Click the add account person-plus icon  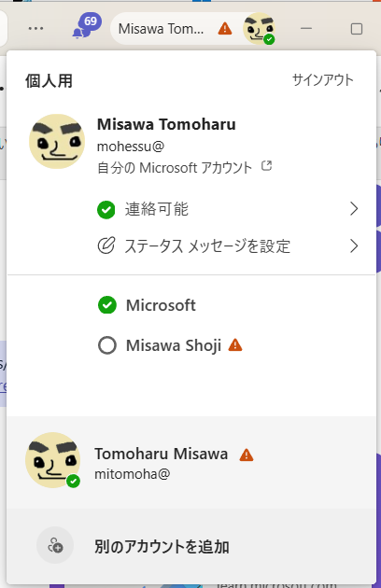[55, 545]
